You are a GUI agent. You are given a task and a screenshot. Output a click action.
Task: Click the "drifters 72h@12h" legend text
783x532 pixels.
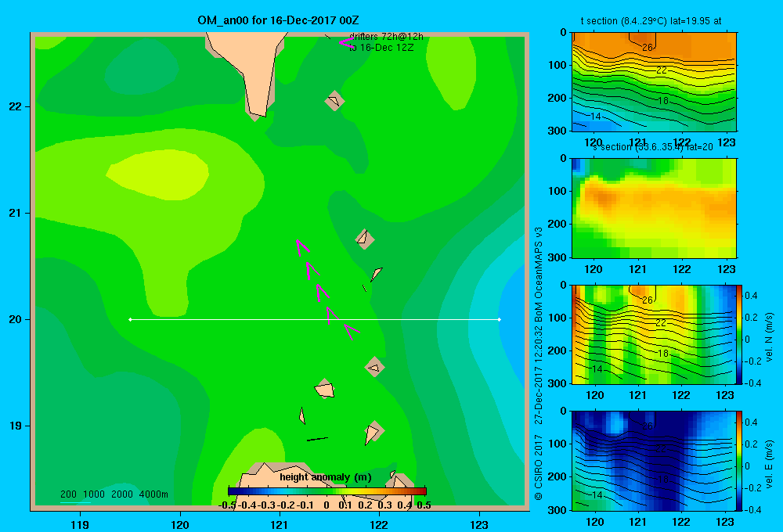pyautogui.click(x=386, y=37)
